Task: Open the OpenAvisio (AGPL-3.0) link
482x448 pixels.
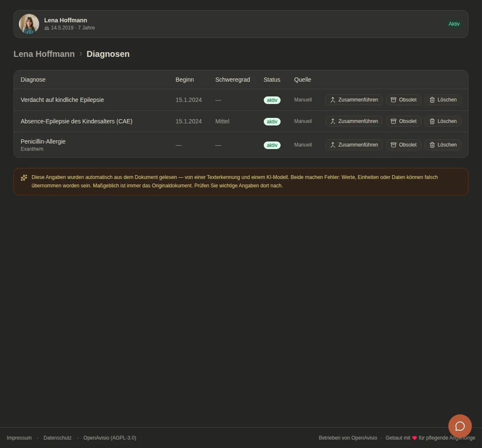Action: point(110,438)
